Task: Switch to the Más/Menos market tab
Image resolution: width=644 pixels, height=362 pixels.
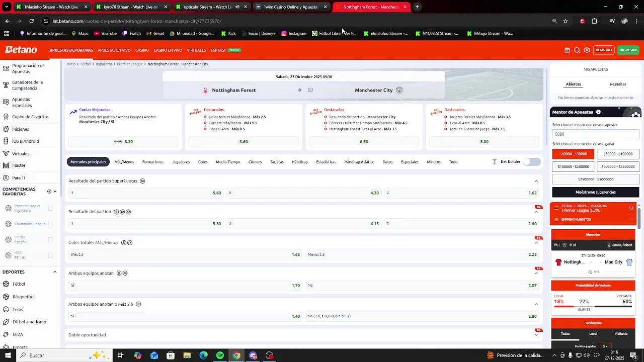Action: click(124, 162)
